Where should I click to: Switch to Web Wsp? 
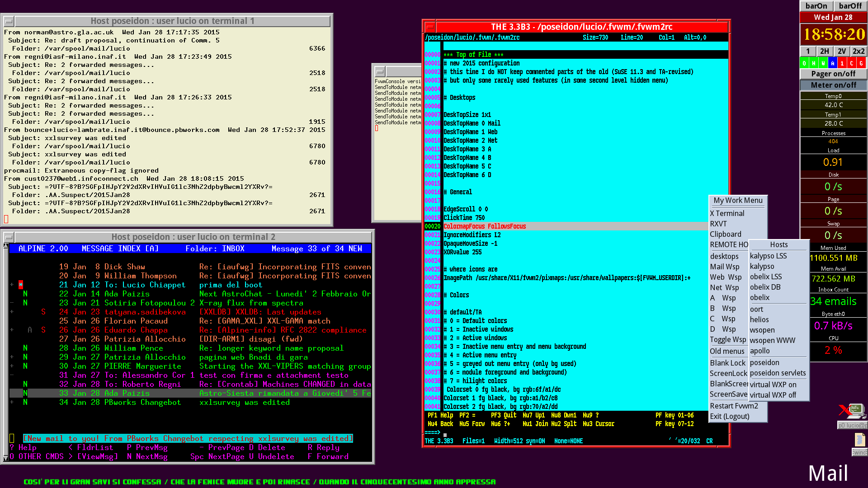[x=729, y=277]
